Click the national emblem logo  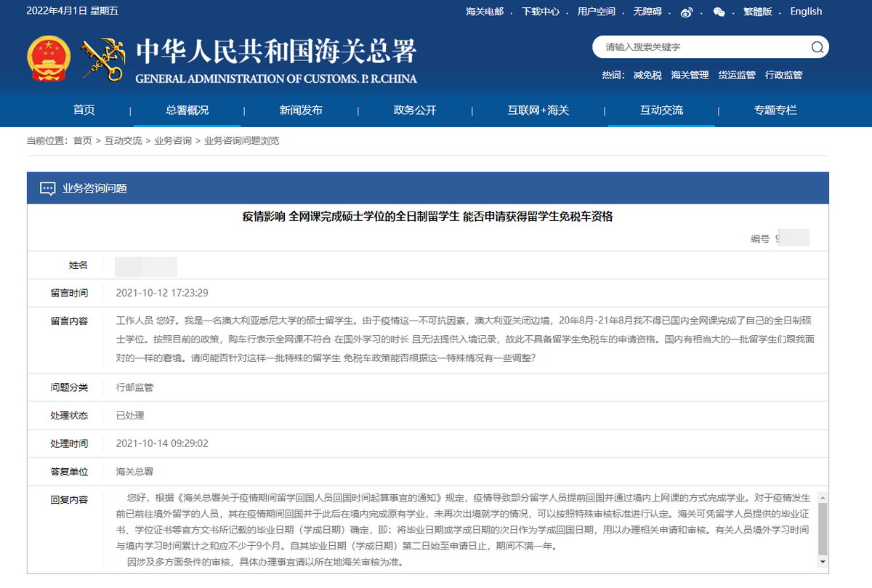coord(48,58)
